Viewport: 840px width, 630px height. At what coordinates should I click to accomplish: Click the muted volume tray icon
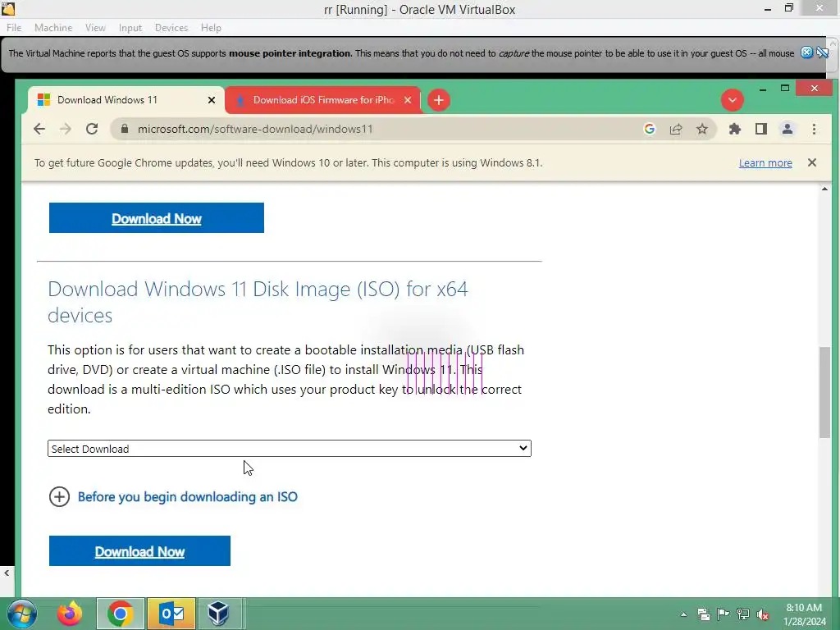click(763, 614)
